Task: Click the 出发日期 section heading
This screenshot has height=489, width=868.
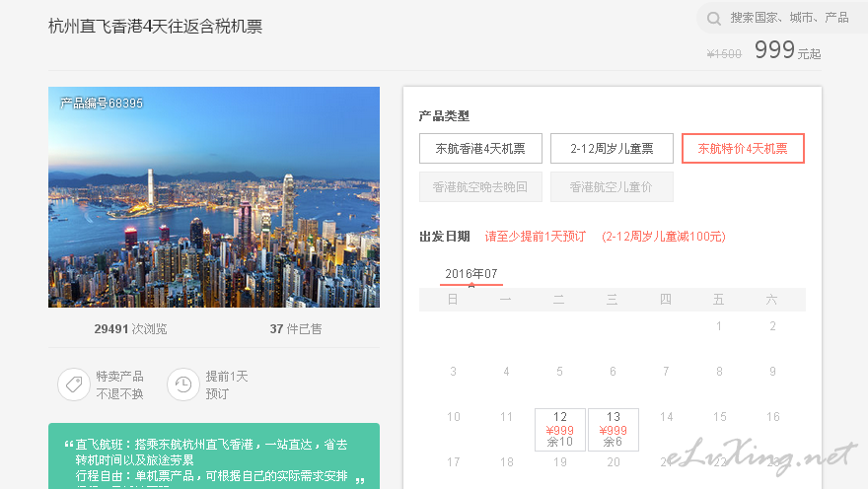Action: click(445, 237)
